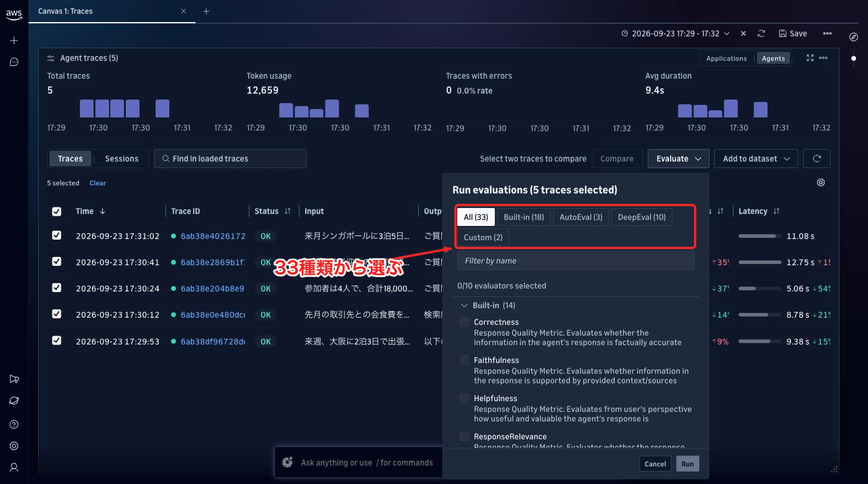Click the search icon in Find in loaded traces
868x484 pixels.
pos(166,159)
